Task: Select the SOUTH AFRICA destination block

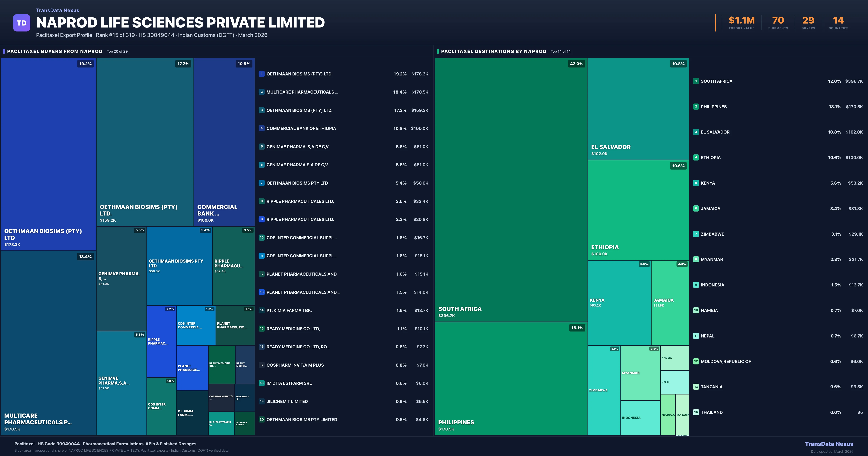Action: point(511,190)
